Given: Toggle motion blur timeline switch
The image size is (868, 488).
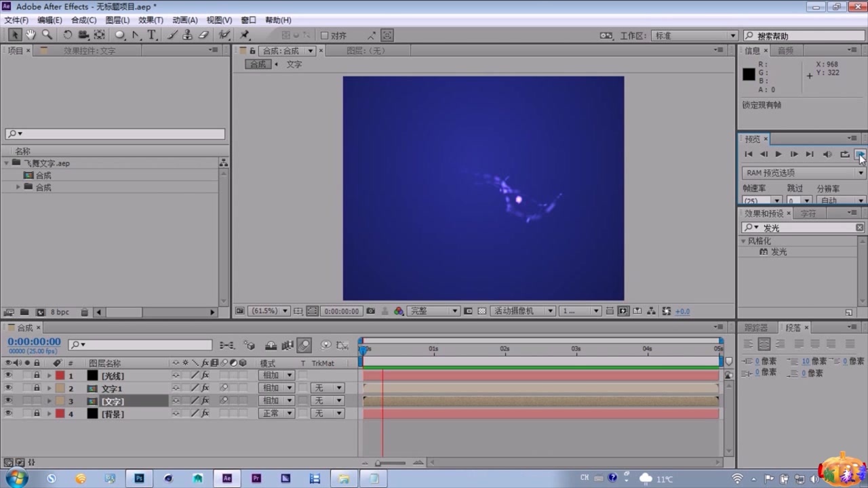Looking at the screenshot, I should 304,345.
